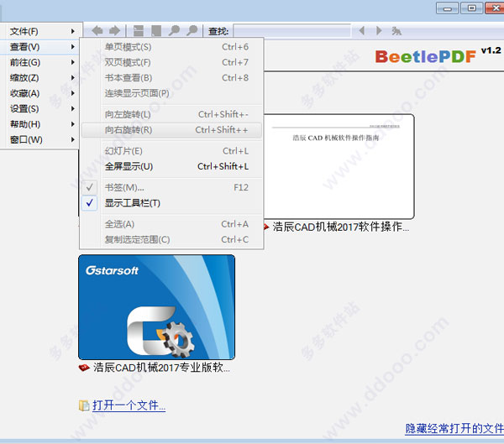Click the 浩辰CAD机械2017专业版软... file name
504x444 pixels.
161,368
